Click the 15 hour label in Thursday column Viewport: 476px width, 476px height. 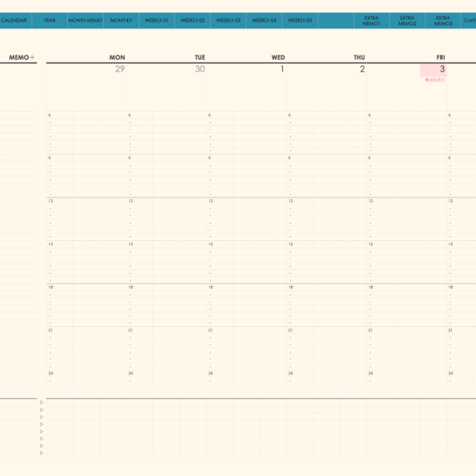[291, 244]
